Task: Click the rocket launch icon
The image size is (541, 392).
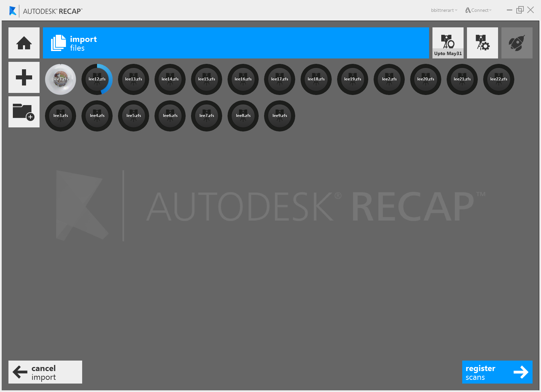Action: tap(517, 43)
